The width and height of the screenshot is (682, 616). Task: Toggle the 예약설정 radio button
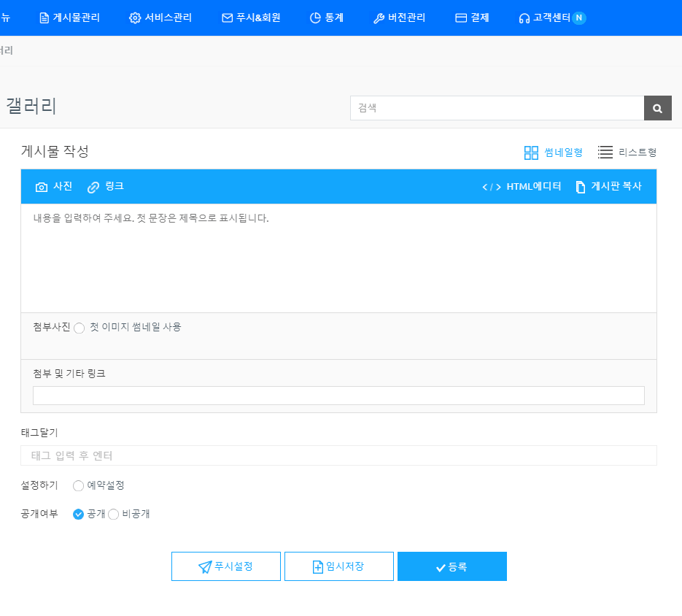tap(79, 486)
